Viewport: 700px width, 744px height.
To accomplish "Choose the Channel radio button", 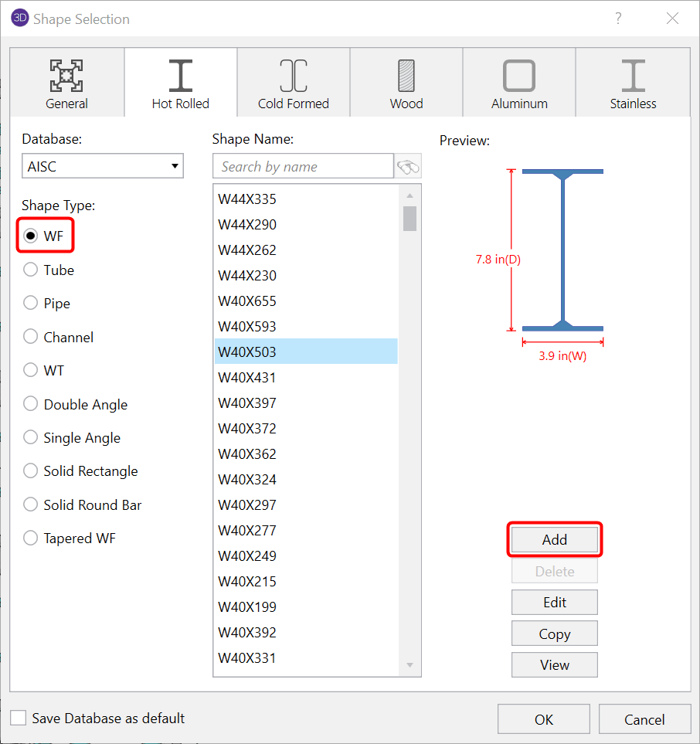I will (31, 337).
